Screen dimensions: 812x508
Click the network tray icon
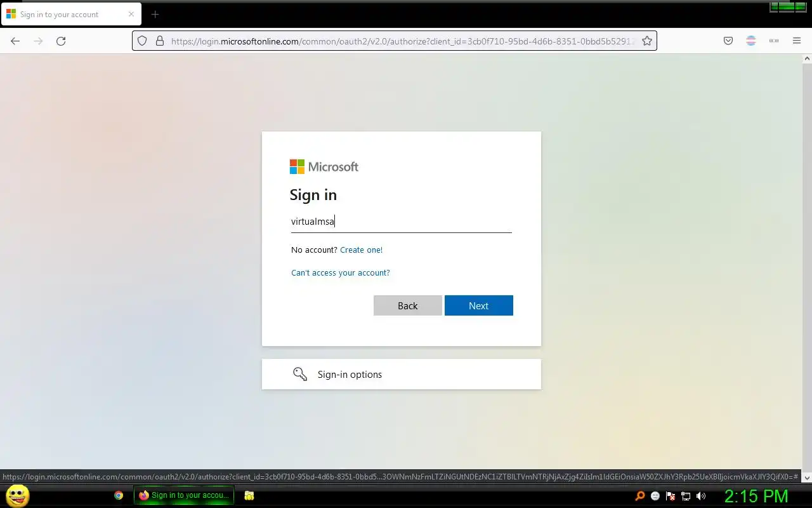click(686, 496)
